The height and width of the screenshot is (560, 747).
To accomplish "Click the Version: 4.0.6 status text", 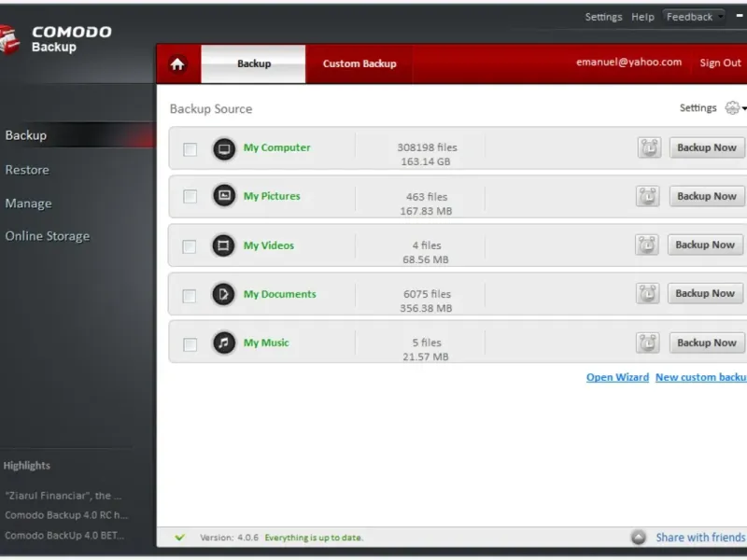I will (229, 538).
